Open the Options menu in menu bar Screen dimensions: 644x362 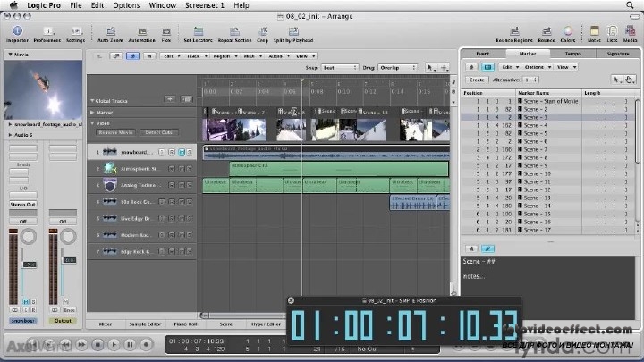pyautogui.click(x=126, y=5)
